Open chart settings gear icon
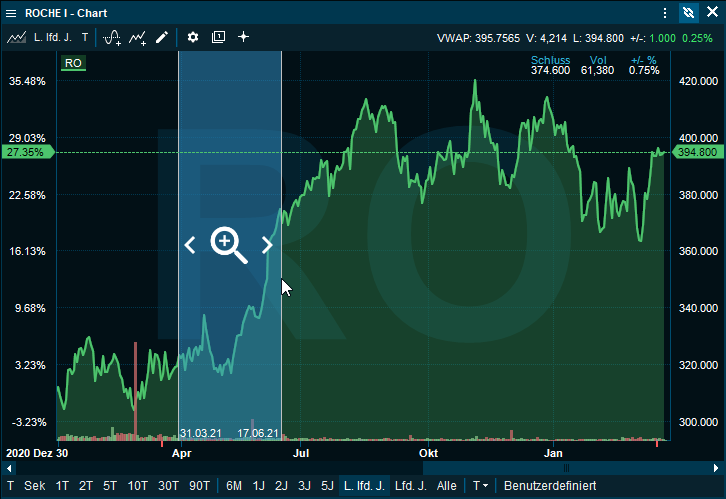 (193, 37)
